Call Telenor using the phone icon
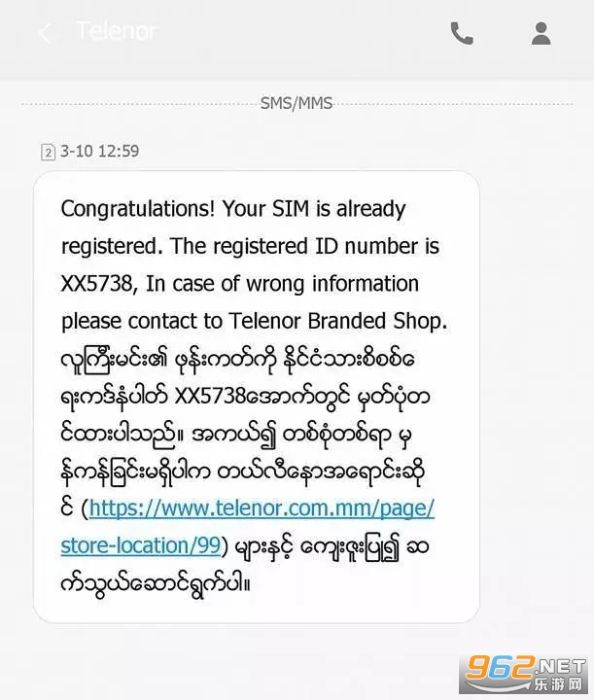 pos(462,33)
